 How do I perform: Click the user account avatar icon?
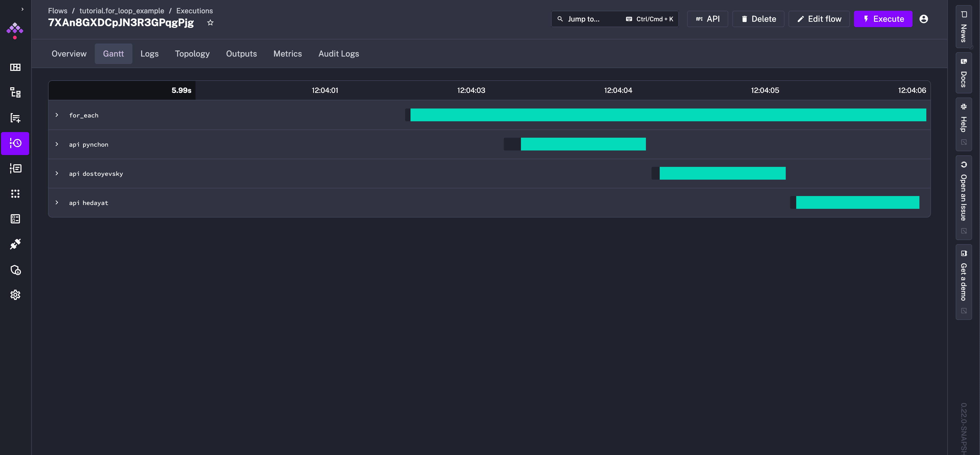(x=923, y=19)
